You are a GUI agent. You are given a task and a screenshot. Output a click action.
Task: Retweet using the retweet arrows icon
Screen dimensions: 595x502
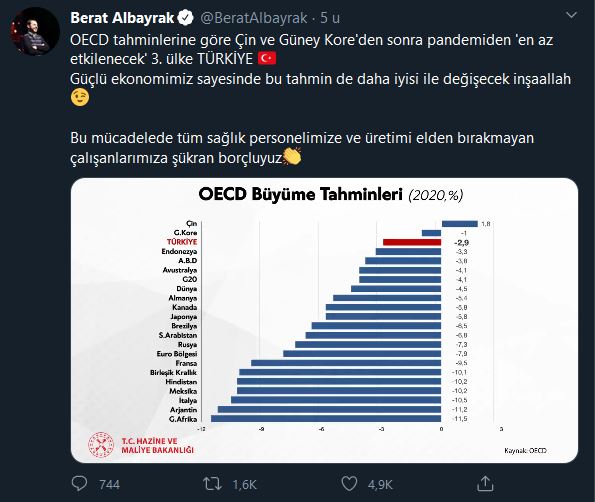(x=212, y=484)
